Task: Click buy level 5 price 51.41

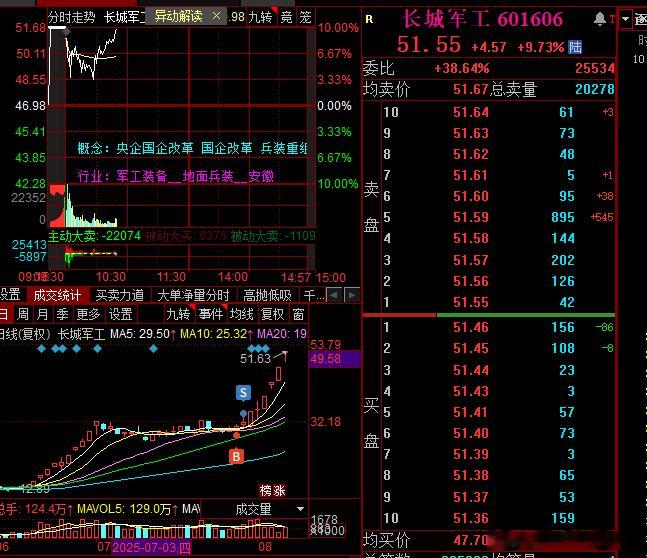Action: pos(471,412)
